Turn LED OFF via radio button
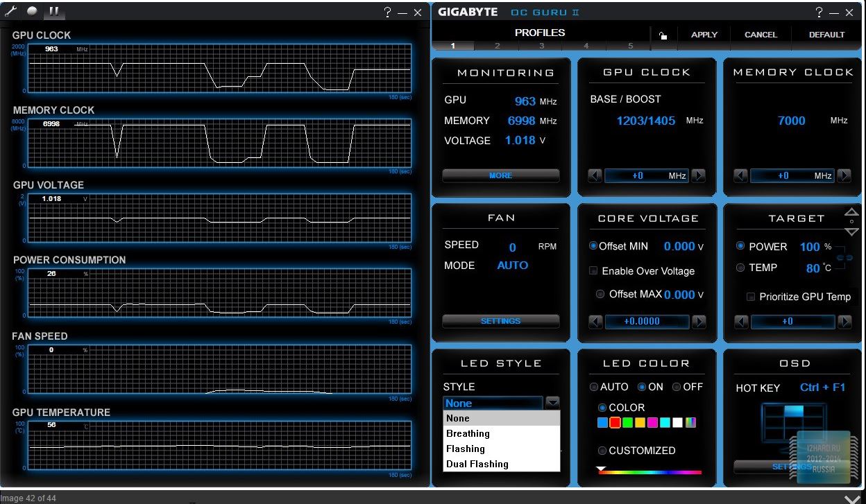 [x=677, y=387]
